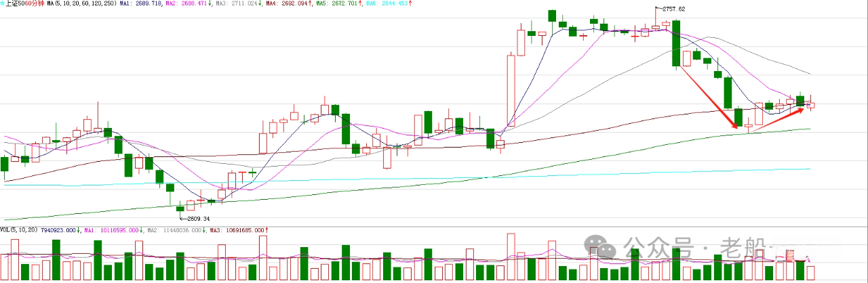The image size is (868, 283).
Task: Click the MA(5,10,20,60,120,250) indicator parameters
Action: click(82, 4)
